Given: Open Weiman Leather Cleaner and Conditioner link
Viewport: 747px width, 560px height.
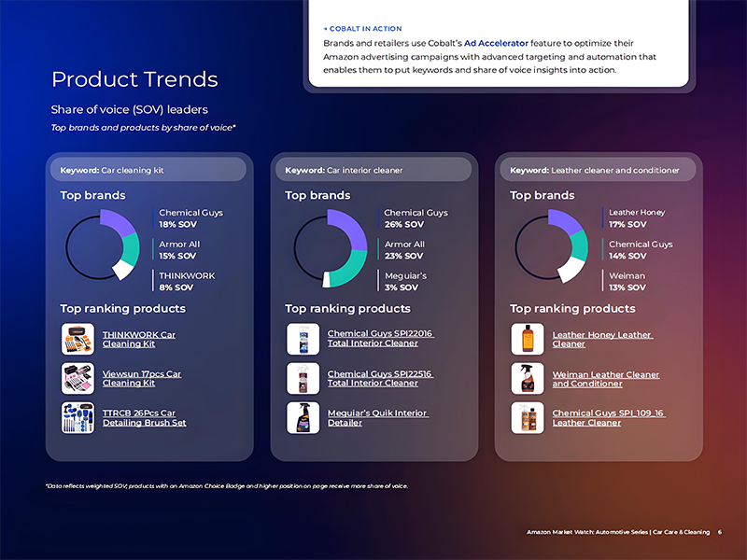Looking at the screenshot, I should pyautogui.click(x=606, y=379).
